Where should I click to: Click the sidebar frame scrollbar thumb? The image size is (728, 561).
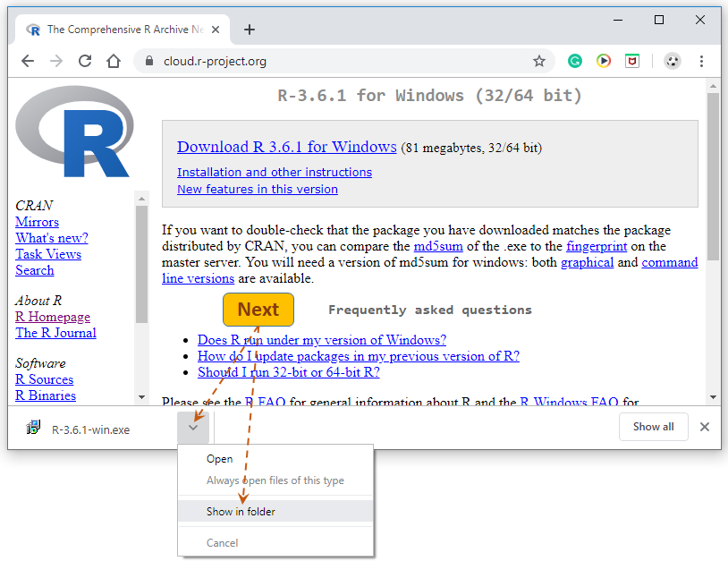tap(141, 264)
